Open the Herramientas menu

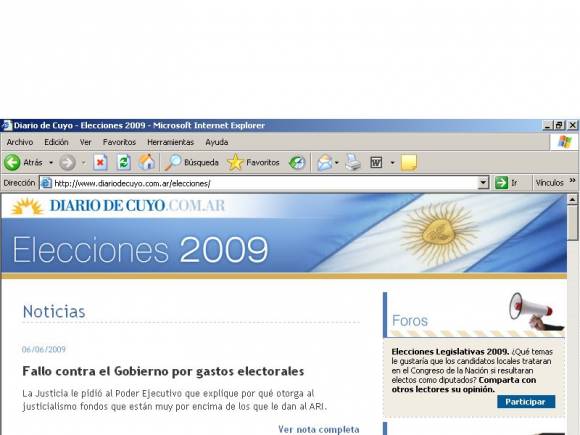coord(171,142)
